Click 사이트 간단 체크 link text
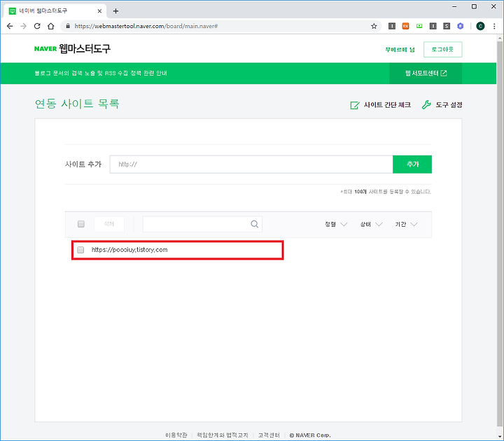Screen dimensions: 504x441 tap(387, 105)
